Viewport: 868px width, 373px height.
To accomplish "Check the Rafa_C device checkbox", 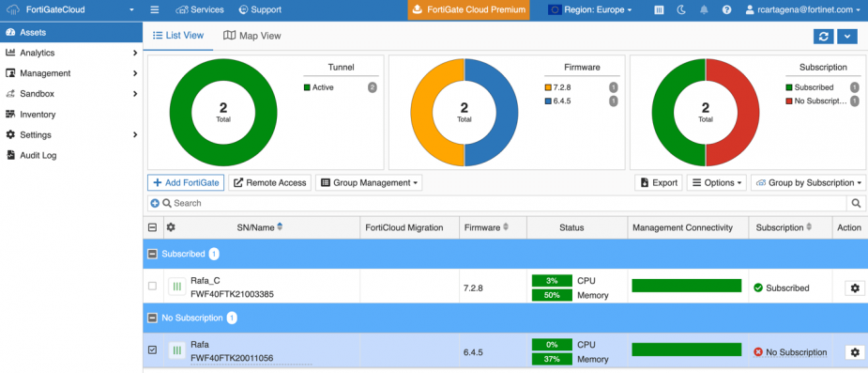I will point(152,286).
